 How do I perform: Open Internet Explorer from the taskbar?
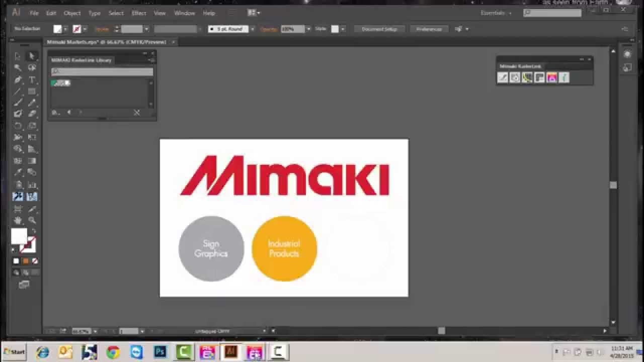43,352
